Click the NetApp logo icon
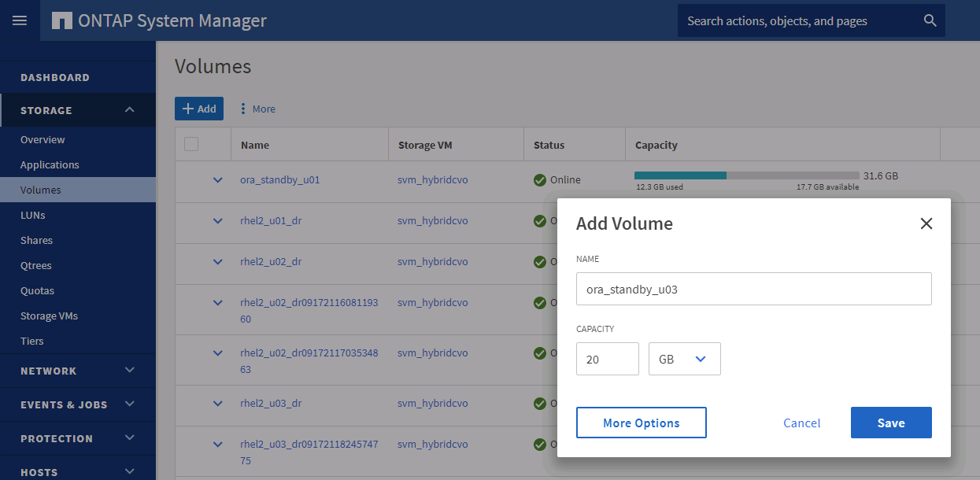Viewport: 980px width, 480px height. 62,20
